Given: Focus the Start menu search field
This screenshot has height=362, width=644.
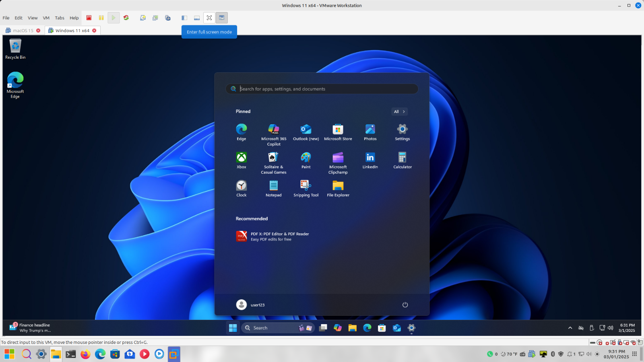Looking at the screenshot, I should pos(322,89).
